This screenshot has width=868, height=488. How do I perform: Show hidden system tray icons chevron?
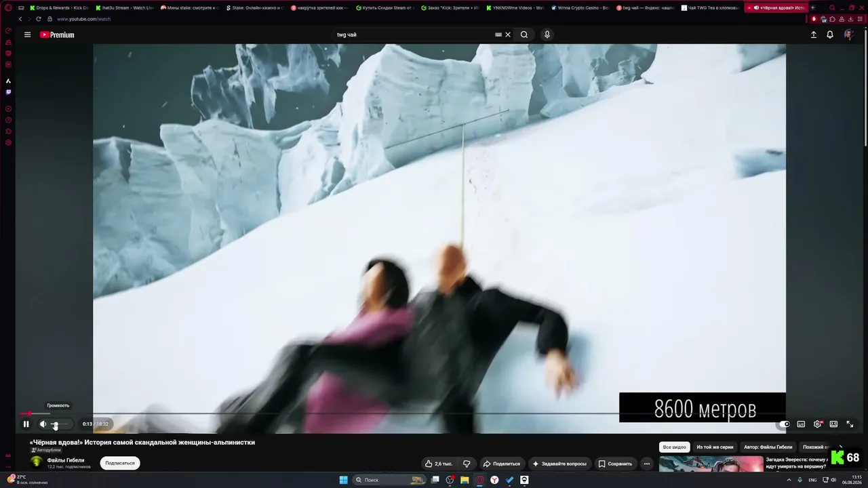(x=788, y=480)
